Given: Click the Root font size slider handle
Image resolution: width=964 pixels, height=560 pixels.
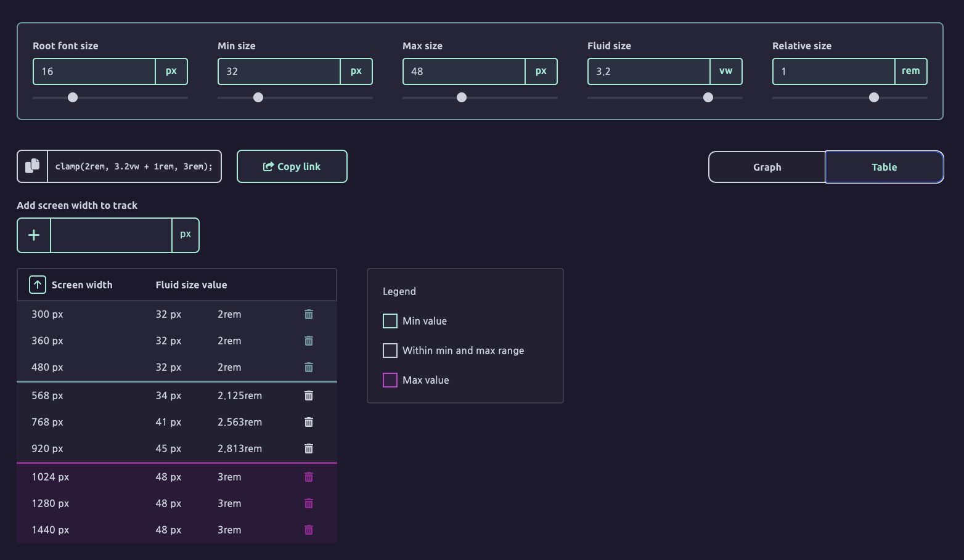Looking at the screenshot, I should click(x=72, y=97).
